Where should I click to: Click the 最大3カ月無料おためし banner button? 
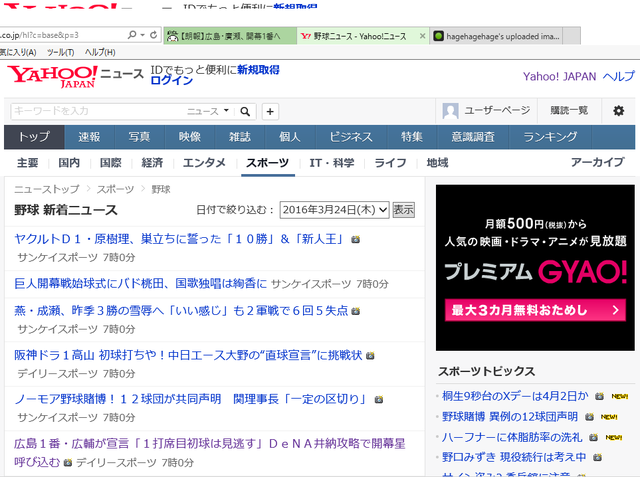coord(535,310)
